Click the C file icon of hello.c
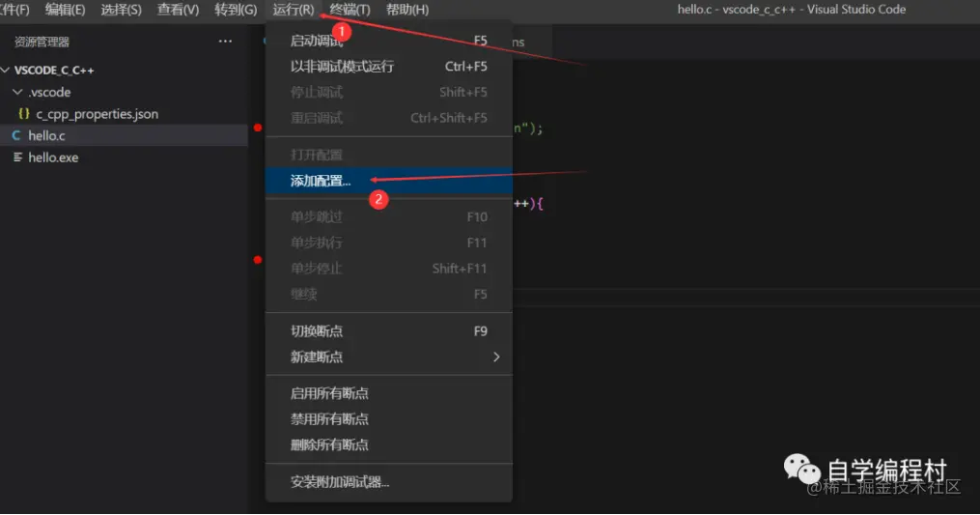The image size is (980, 515). coord(16,135)
